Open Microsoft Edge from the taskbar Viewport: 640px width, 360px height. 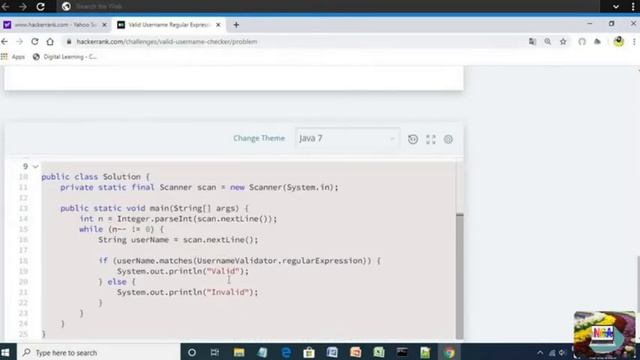[286, 352]
